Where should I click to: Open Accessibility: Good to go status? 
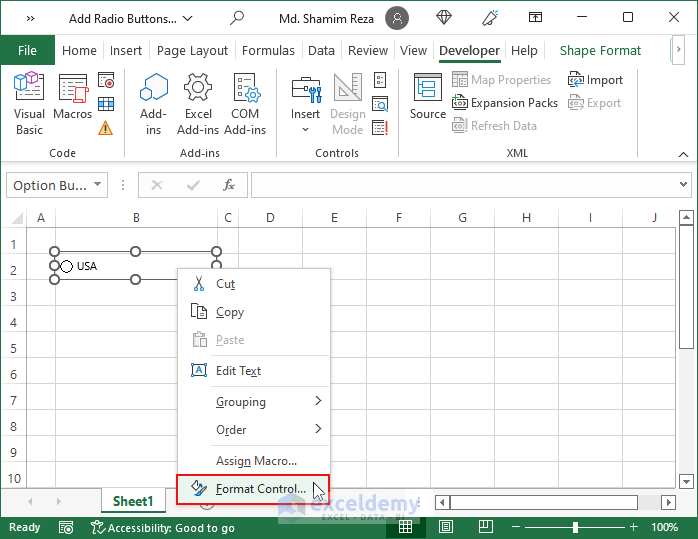[x=162, y=528]
